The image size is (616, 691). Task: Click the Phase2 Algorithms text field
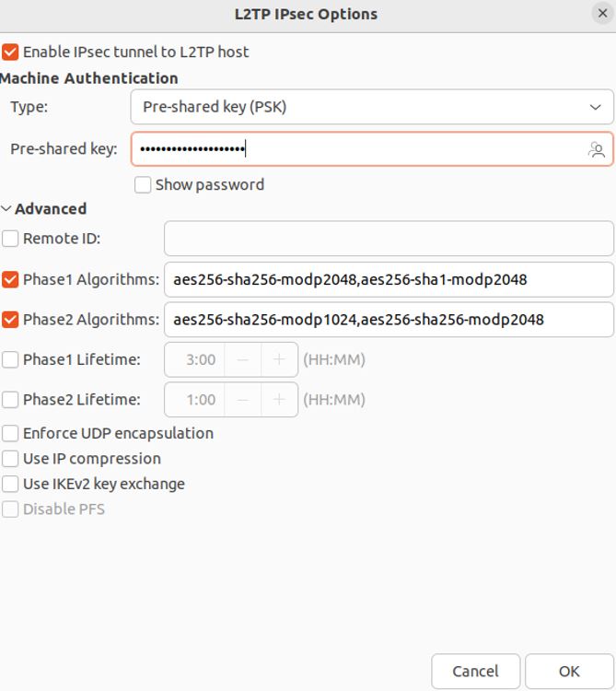click(x=388, y=320)
